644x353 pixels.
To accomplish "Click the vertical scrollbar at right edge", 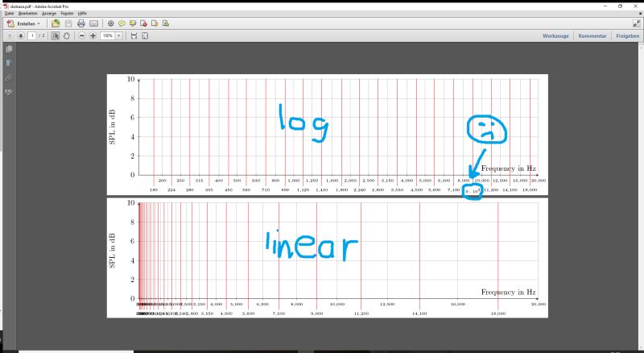I will (642, 197).
